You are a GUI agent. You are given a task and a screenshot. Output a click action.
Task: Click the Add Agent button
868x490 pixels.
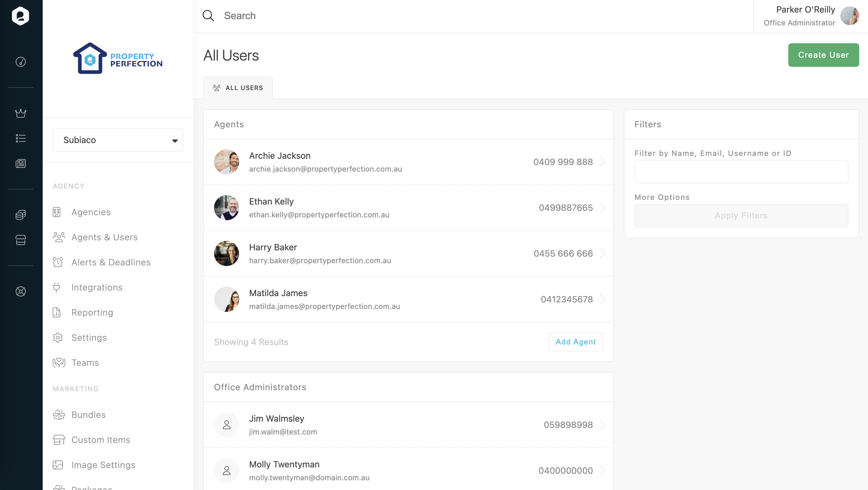click(x=576, y=342)
